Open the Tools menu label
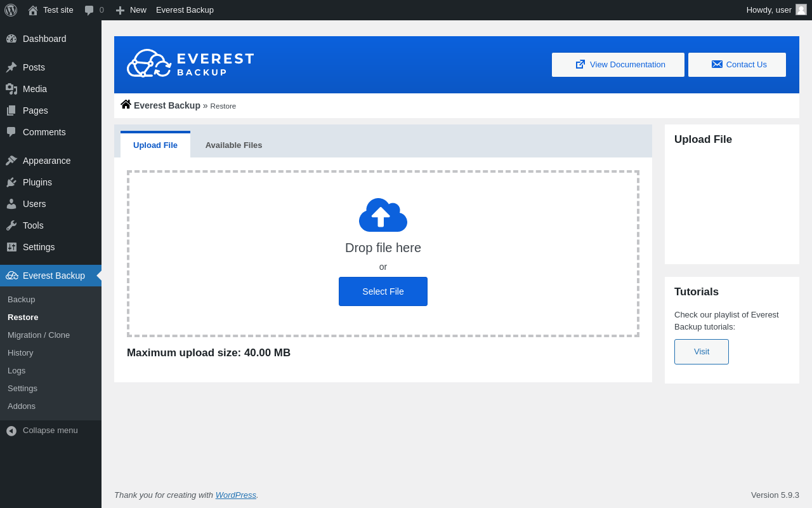Image resolution: width=812 pixels, height=508 pixels. coord(33,225)
